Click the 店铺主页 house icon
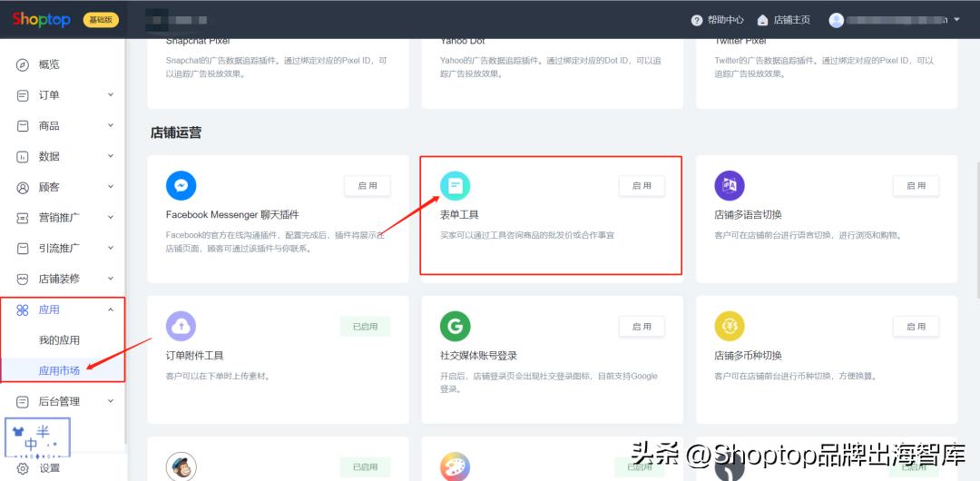 point(762,20)
